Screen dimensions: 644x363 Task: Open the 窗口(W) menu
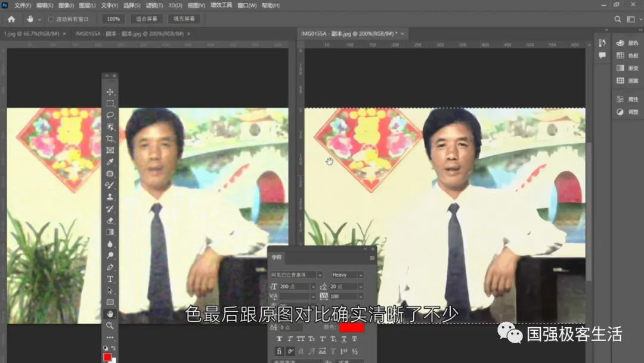[247, 5]
